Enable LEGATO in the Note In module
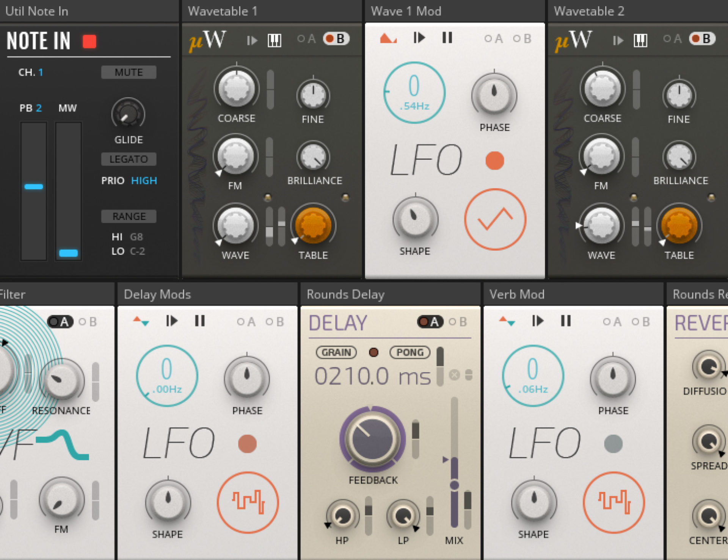The image size is (728, 560). pyautogui.click(x=129, y=159)
